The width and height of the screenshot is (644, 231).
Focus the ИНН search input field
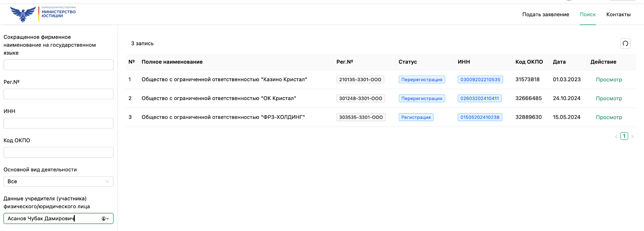tap(58, 123)
